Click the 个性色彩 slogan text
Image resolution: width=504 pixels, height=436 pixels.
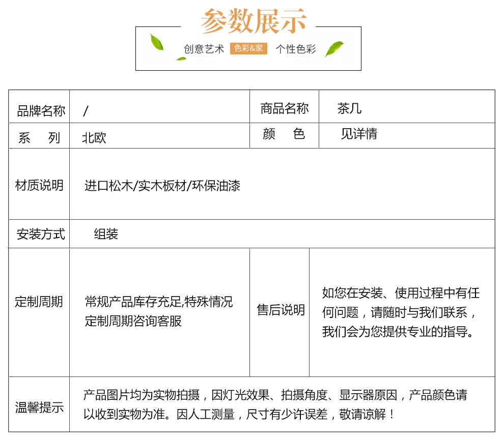(x=296, y=49)
